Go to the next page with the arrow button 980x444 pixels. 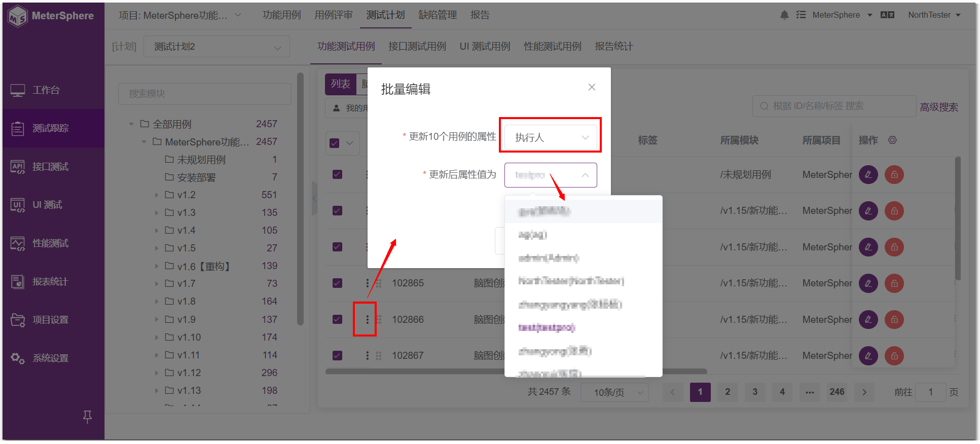(864, 392)
